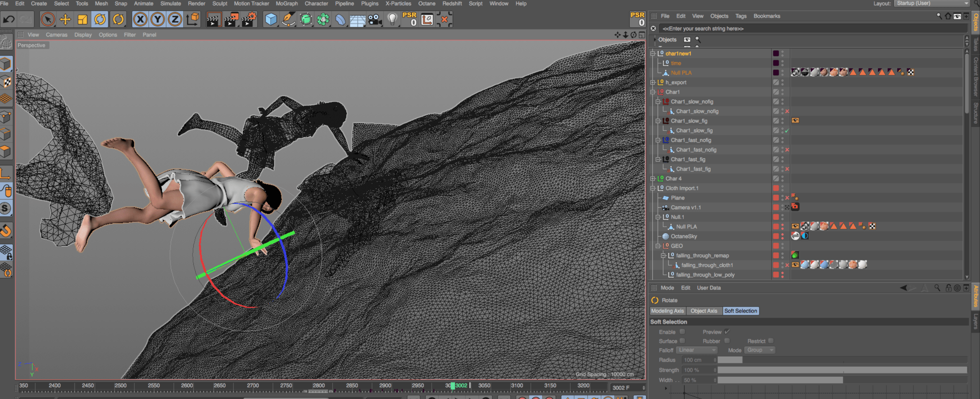Screen dimensions: 980x399
Task: Expand the Char 4 object tree
Action: pyautogui.click(x=653, y=179)
